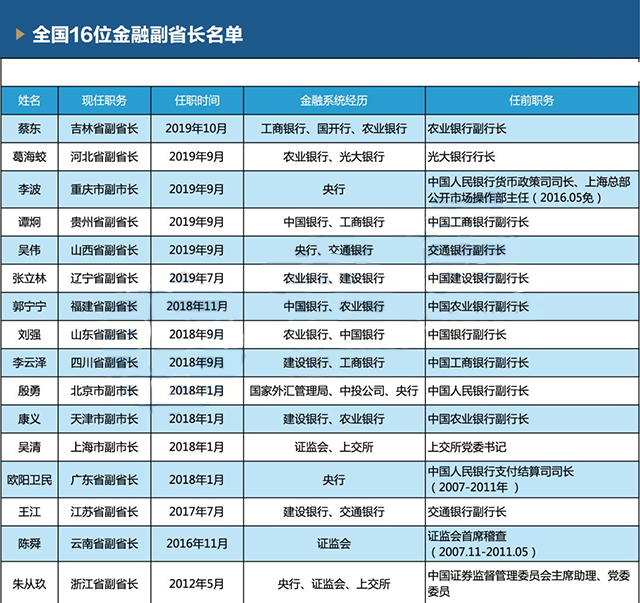Click 农业银行、光大银行 experience cell
The height and width of the screenshot is (603, 640).
(334, 157)
